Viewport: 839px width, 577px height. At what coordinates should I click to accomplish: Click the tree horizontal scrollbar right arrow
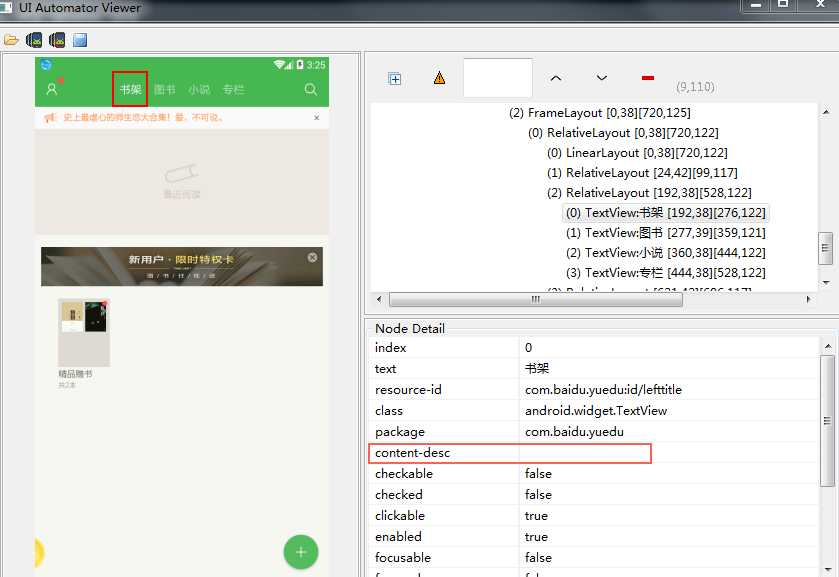(809, 299)
